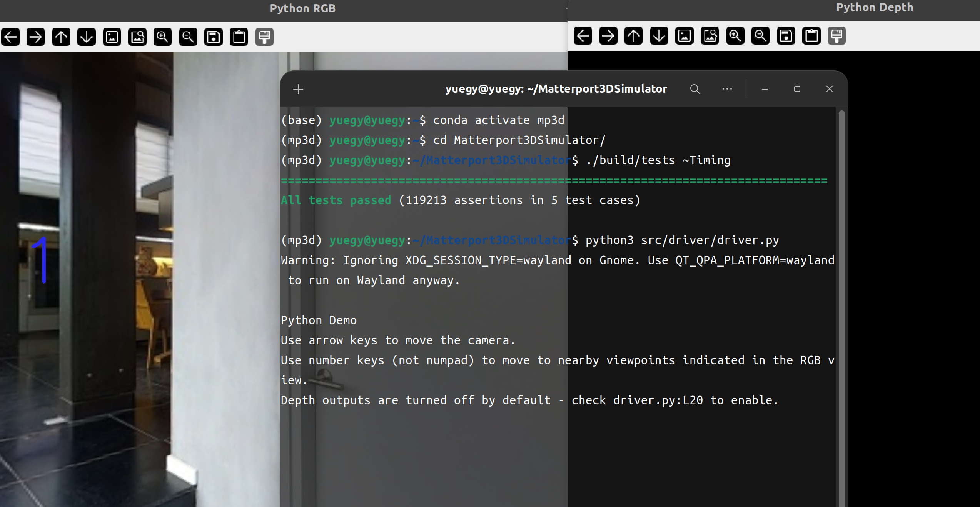Pan right in the Python RGB window
This screenshot has width=980, height=507.
point(36,37)
